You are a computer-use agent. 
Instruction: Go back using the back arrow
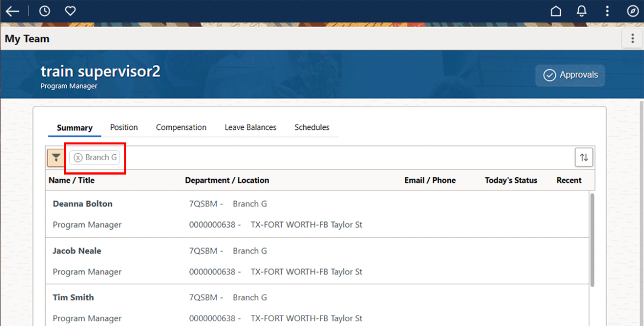[12, 10]
